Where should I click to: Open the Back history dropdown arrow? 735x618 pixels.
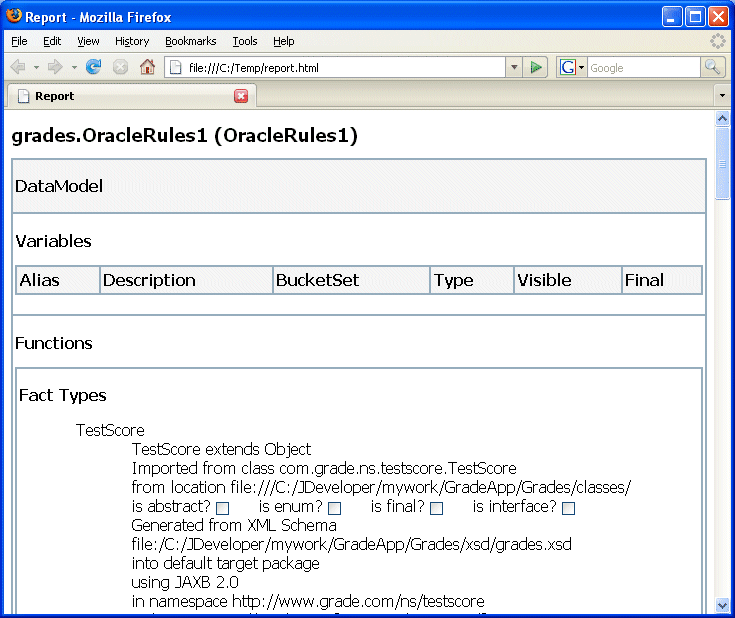(x=36, y=68)
